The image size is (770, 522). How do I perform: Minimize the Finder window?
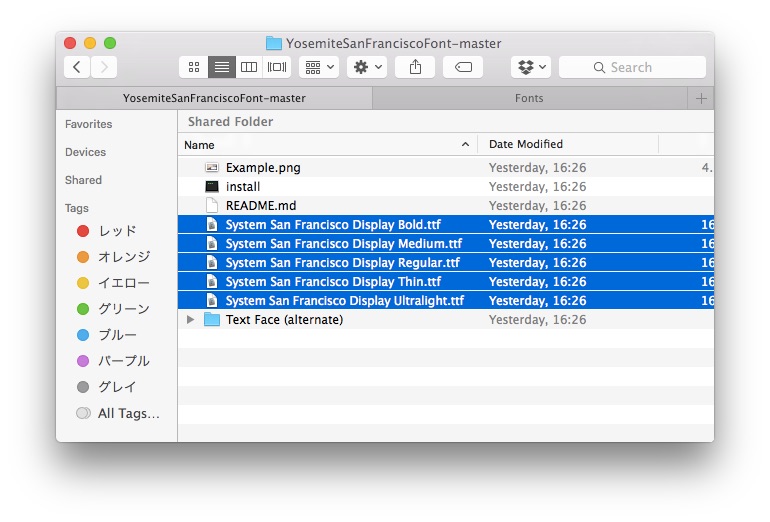coord(90,43)
